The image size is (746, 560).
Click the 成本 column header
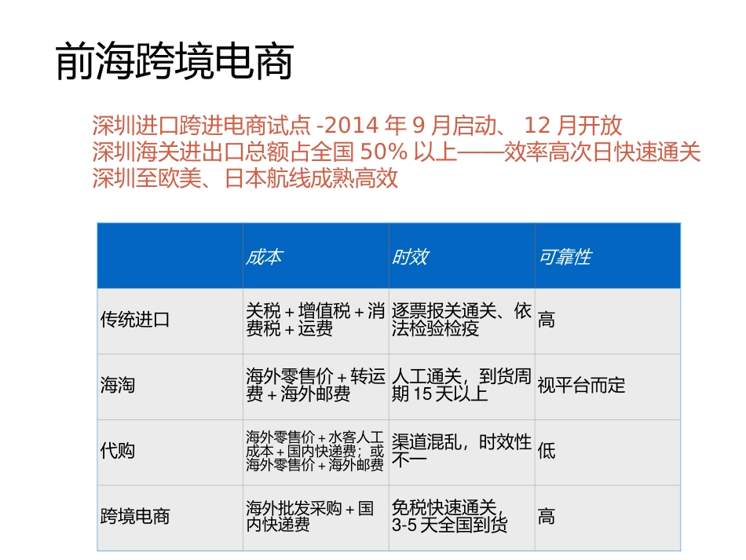[x=316, y=256]
